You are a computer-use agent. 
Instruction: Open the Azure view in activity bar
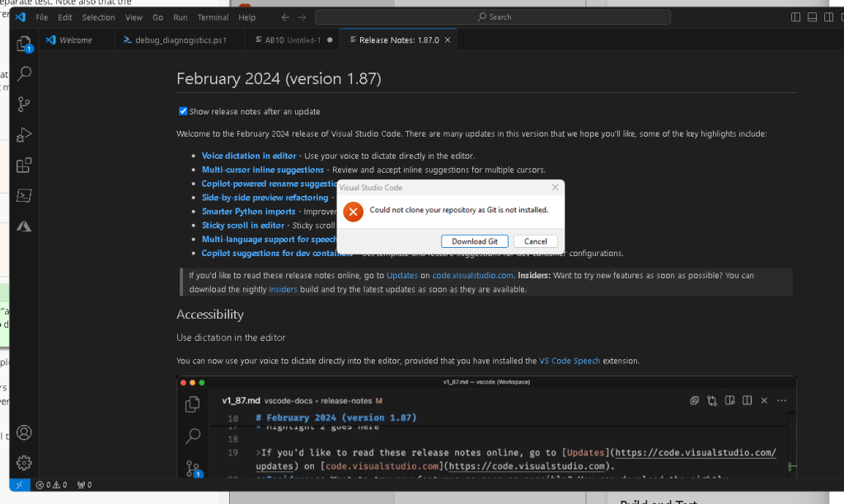click(24, 226)
